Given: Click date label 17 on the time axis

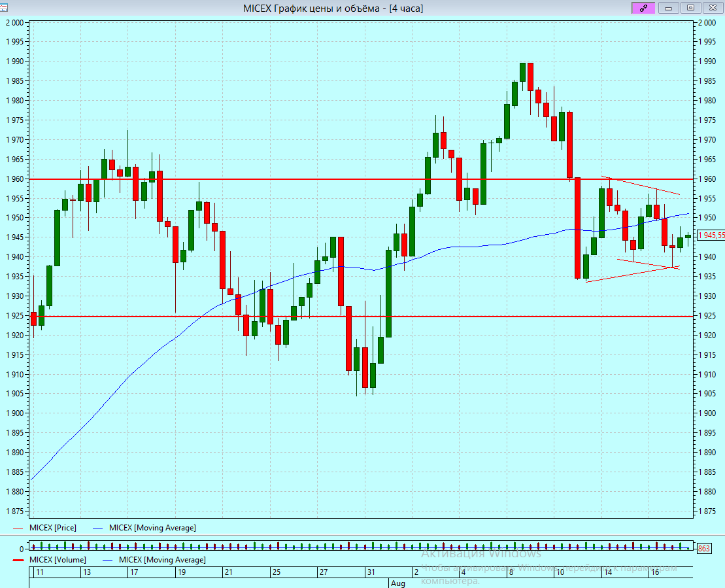Looking at the screenshot, I should tap(134, 572).
